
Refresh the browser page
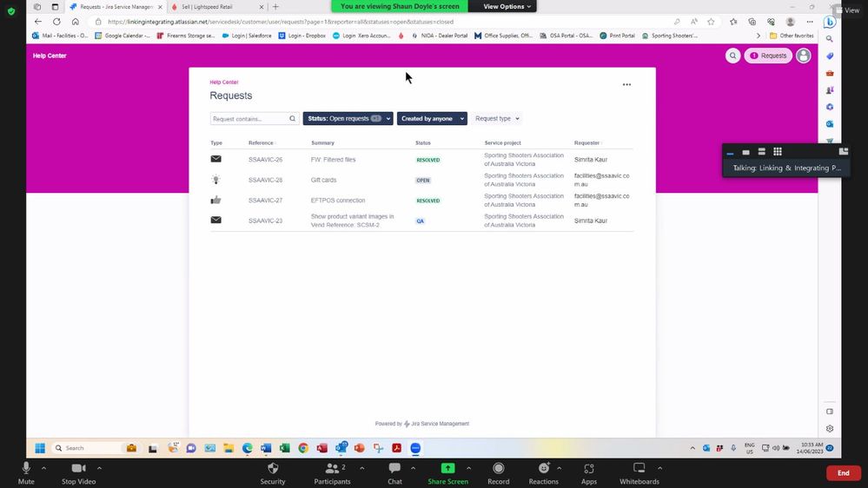[56, 22]
